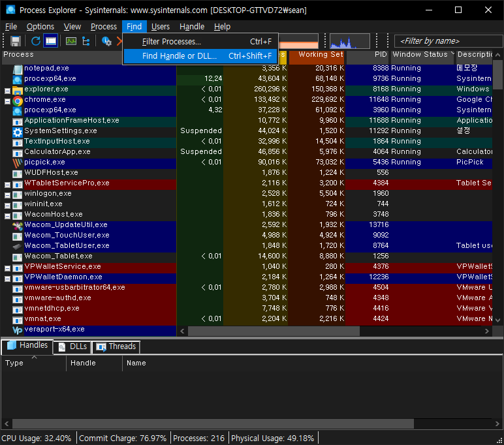Image resolution: width=504 pixels, height=445 pixels.
Task: Click the Save toolbar icon
Action: (x=15, y=41)
